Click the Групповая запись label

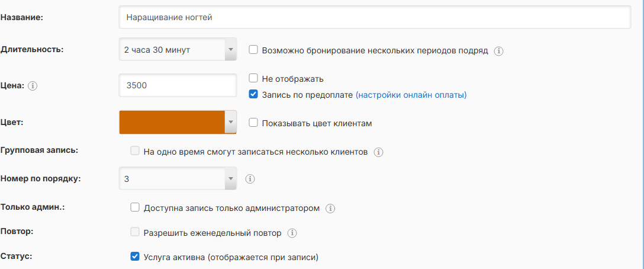pyautogui.click(x=39, y=150)
